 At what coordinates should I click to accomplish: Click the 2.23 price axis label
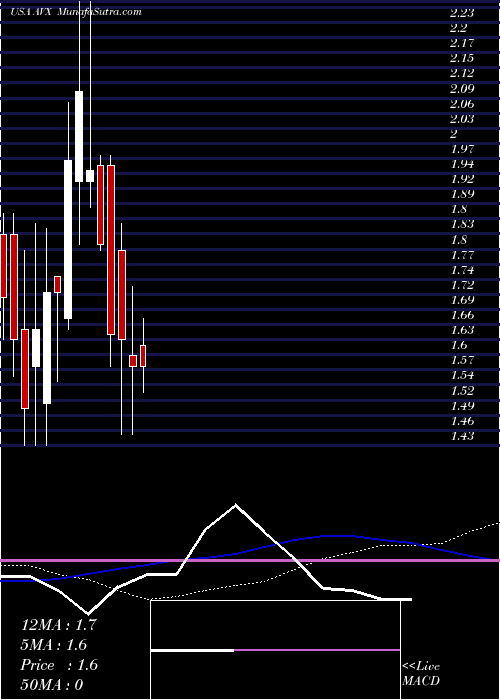point(462,13)
